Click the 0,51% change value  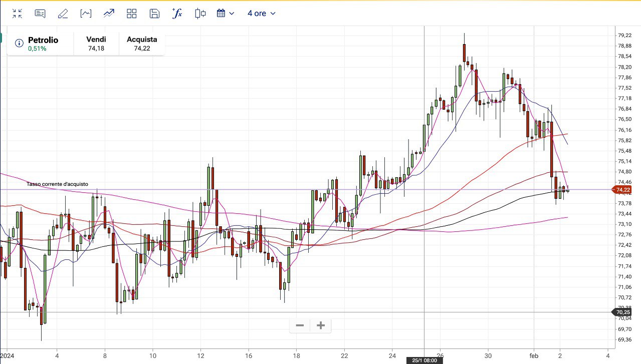[37, 49]
